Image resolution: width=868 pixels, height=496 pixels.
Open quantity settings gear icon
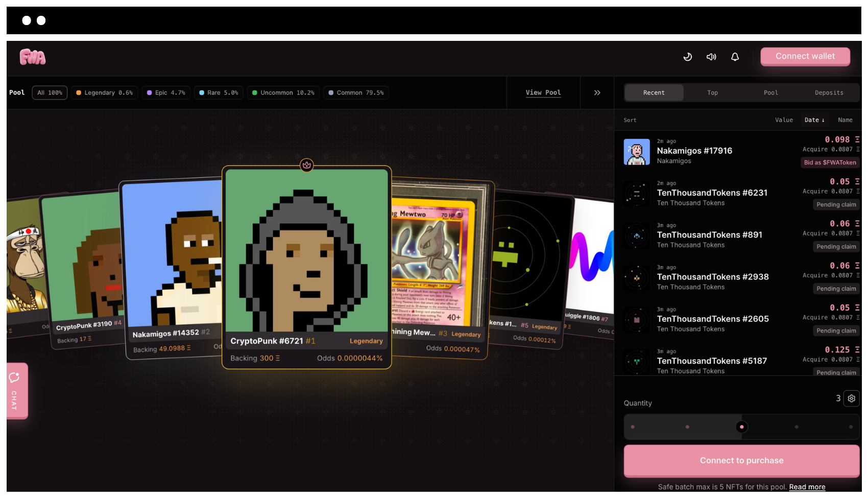point(851,398)
